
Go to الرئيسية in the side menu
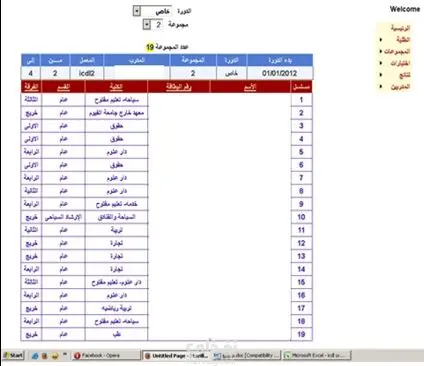[400, 28]
